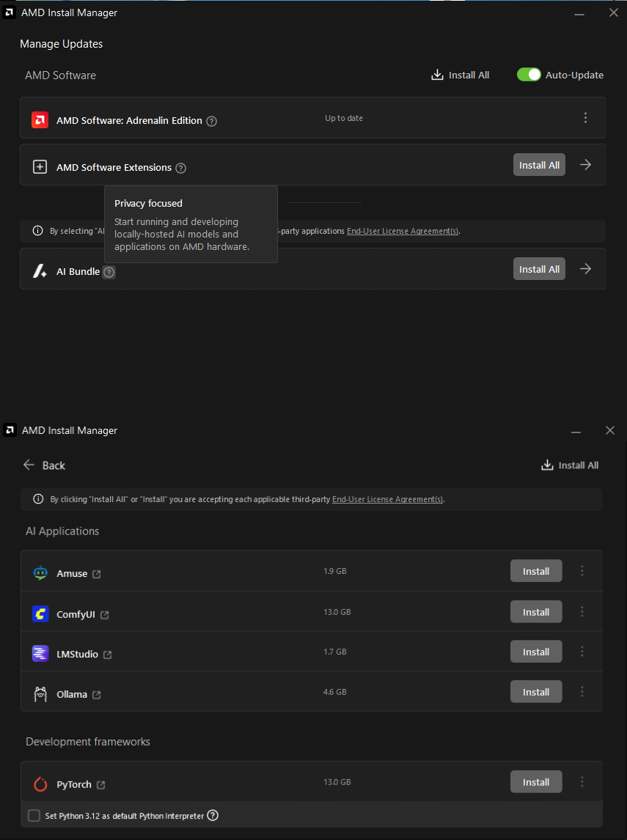Check Set Python 3.12 as default interpreter

[x=34, y=815]
